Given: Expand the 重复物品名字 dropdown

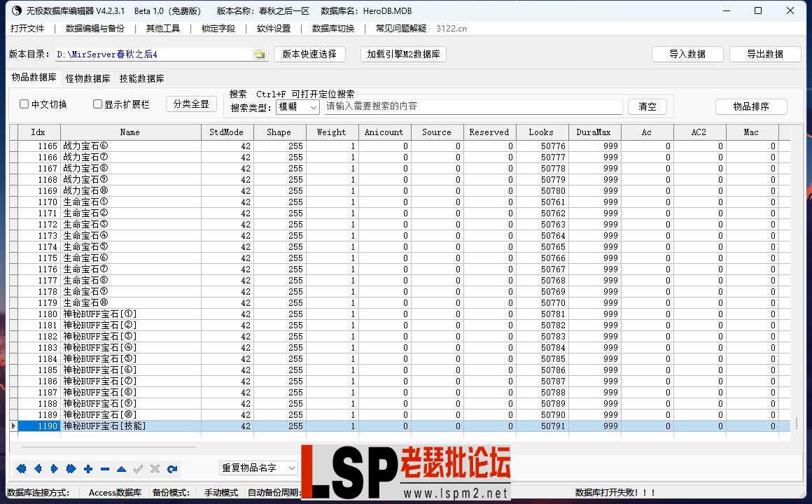Looking at the screenshot, I should tap(258, 468).
